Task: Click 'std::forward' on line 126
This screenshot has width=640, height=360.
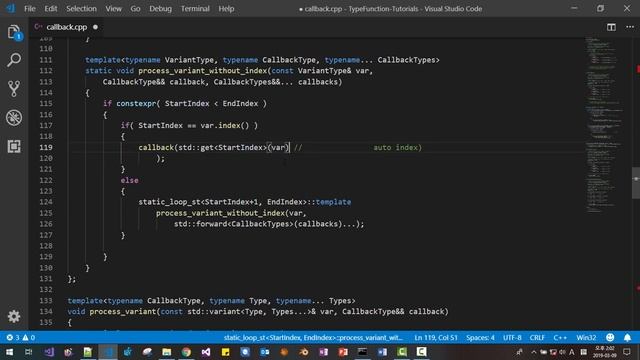Action: (x=200, y=224)
